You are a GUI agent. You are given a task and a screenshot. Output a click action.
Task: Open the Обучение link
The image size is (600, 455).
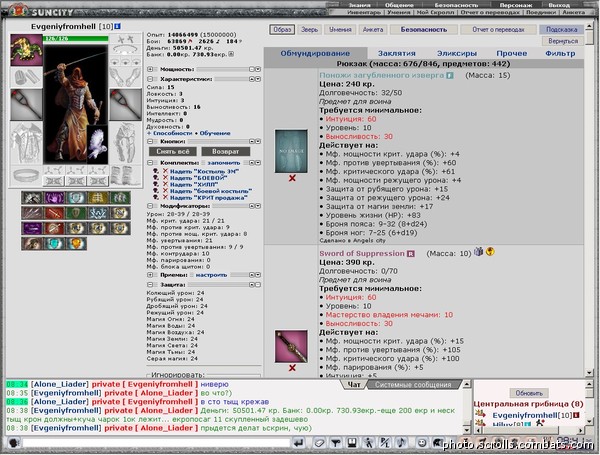[x=215, y=133]
